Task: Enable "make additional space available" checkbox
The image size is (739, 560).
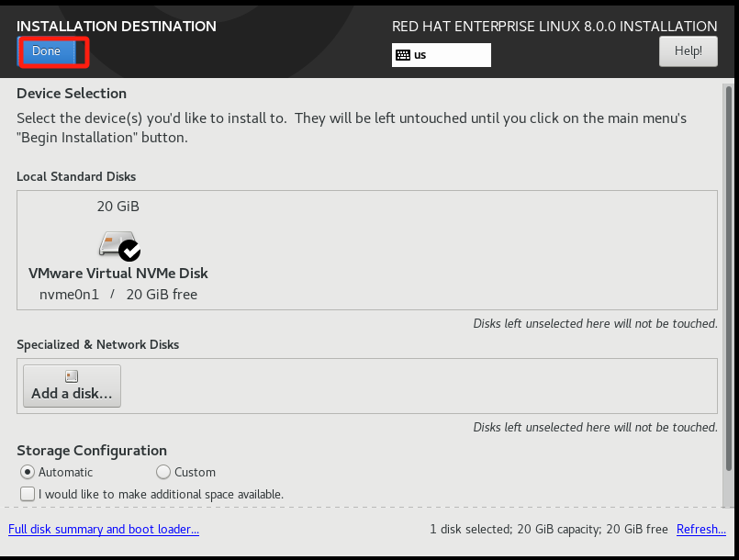Action: tap(28, 494)
